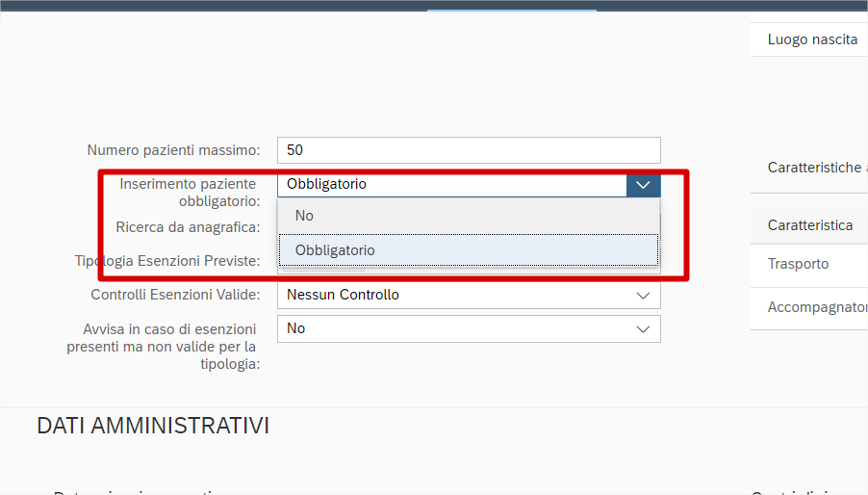This screenshot has width=868, height=495.
Task: Click the Numero pazienti massimo input field
Action: [x=468, y=150]
